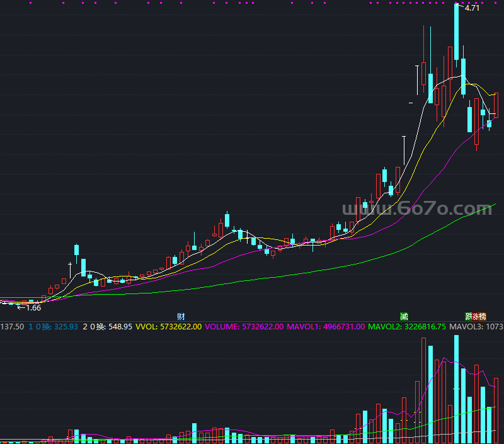
Task: Click the green MAVOL2: 3226816.75 indicator value
Action: point(406,327)
